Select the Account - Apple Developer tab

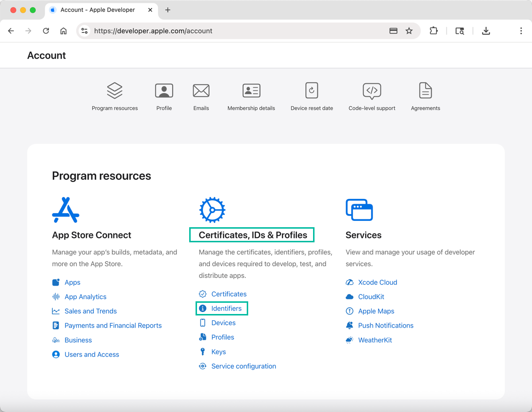101,10
